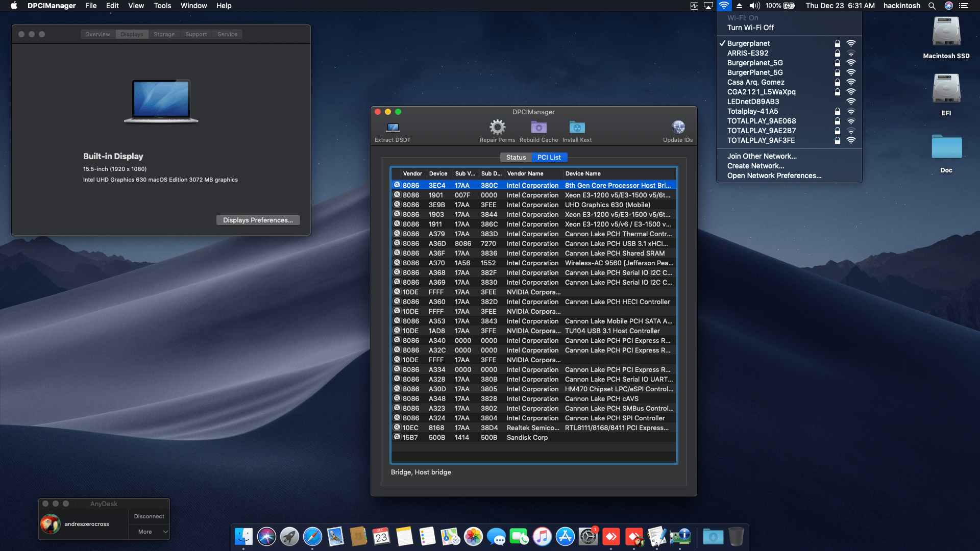
Task: Open the Tools menu in menu bar
Action: [162, 6]
